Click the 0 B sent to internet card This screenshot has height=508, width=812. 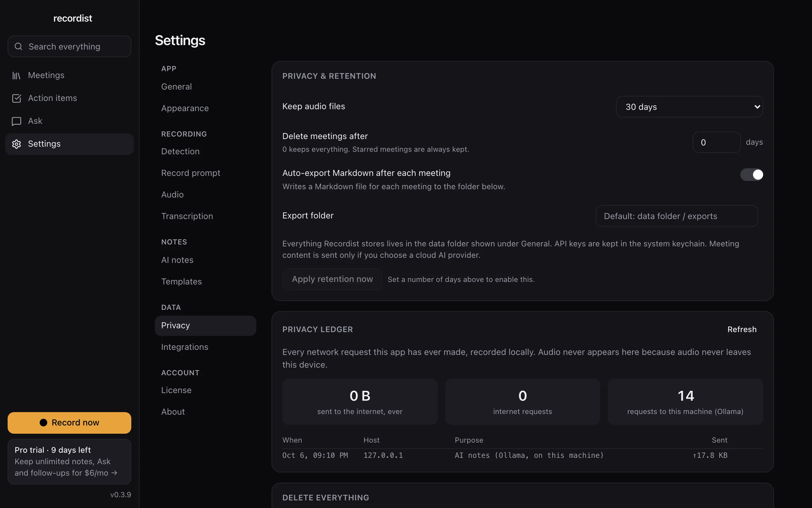pos(360,402)
